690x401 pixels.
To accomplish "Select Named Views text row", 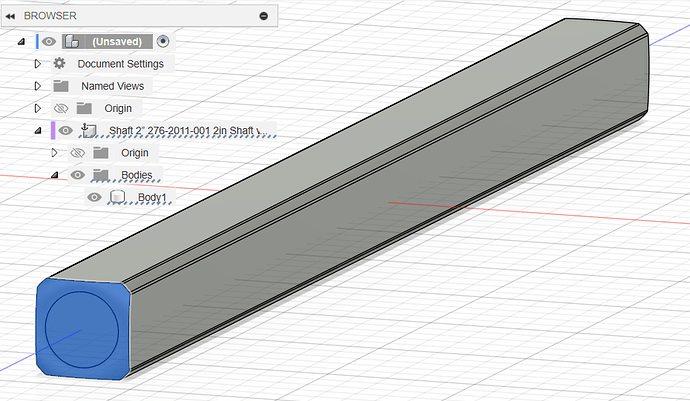I will [113, 86].
